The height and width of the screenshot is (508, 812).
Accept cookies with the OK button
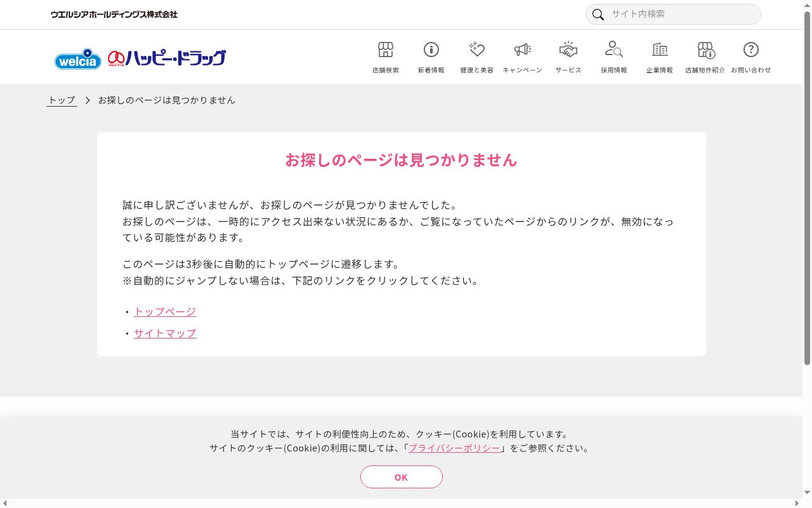pos(402,477)
